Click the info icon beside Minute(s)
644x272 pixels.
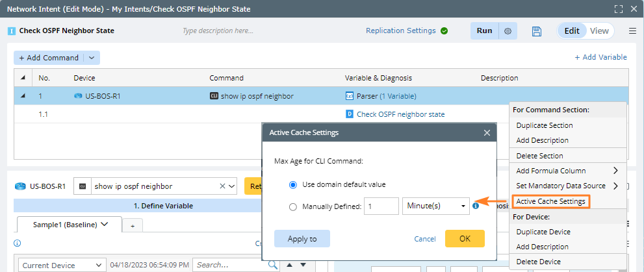click(x=476, y=206)
